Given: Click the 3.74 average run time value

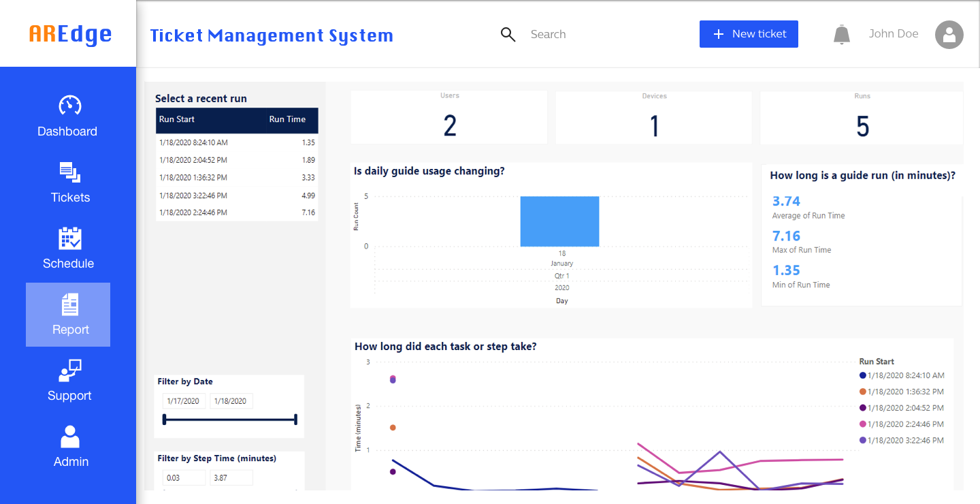Looking at the screenshot, I should pos(786,201).
